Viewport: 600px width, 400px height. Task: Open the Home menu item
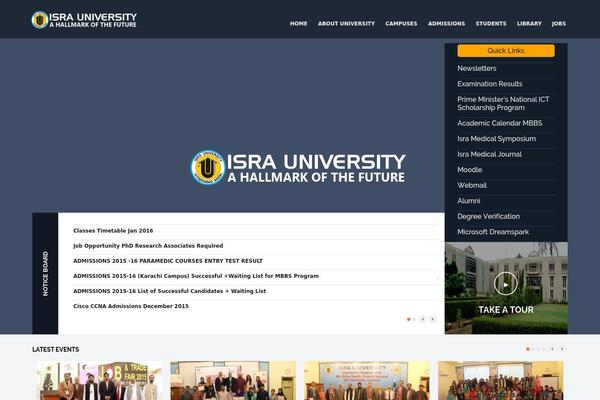298,23
